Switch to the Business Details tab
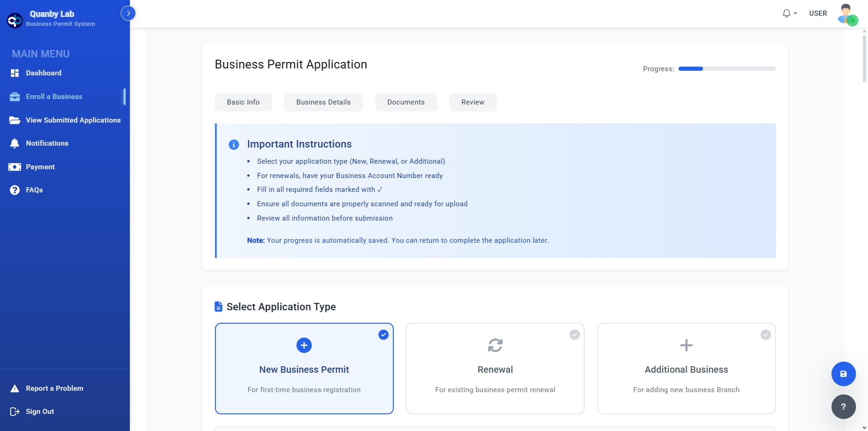868x431 pixels. pyautogui.click(x=323, y=102)
